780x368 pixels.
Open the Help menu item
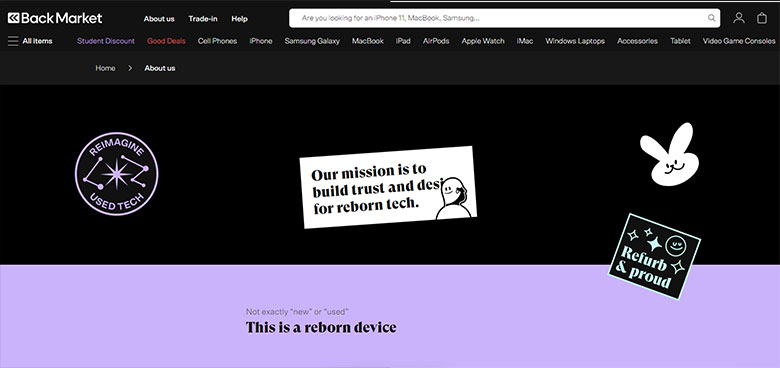(239, 19)
